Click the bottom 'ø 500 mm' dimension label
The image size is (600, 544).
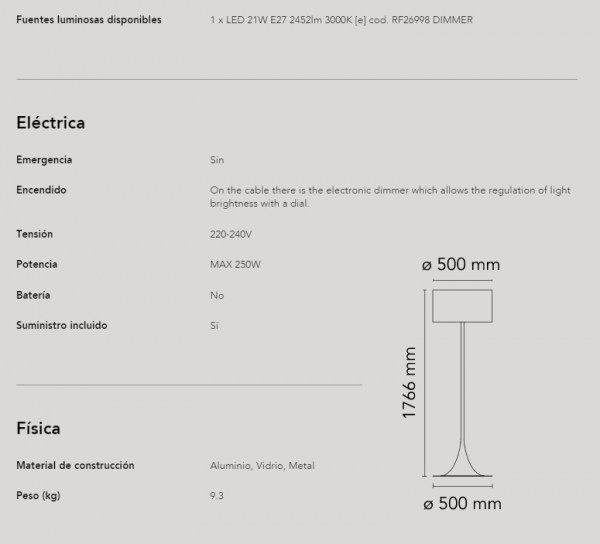(x=463, y=503)
